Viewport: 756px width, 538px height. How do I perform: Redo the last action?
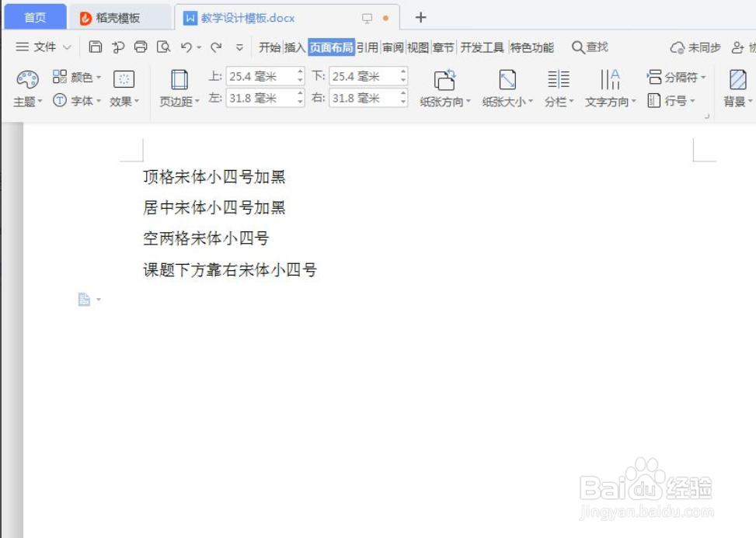point(215,47)
